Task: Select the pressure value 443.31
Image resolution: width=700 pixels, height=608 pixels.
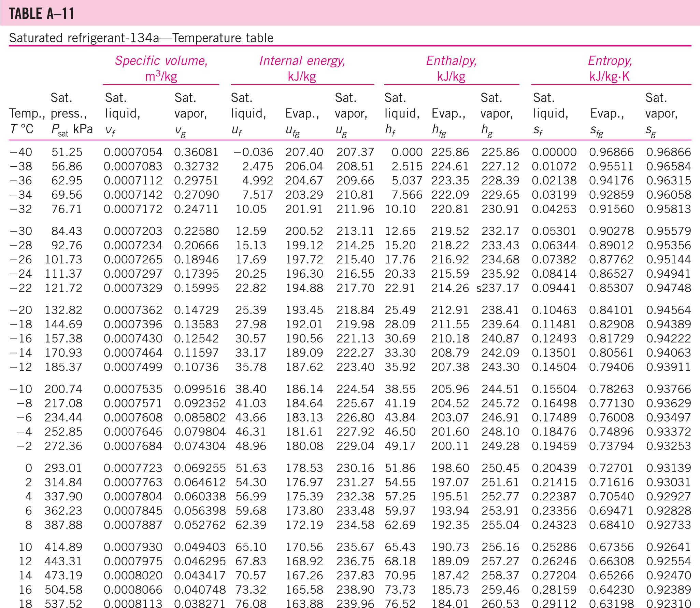Action: coord(63,562)
